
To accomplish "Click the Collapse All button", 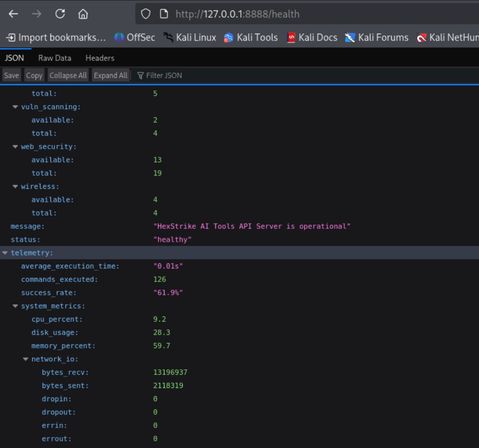I will click(x=68, y=76).
